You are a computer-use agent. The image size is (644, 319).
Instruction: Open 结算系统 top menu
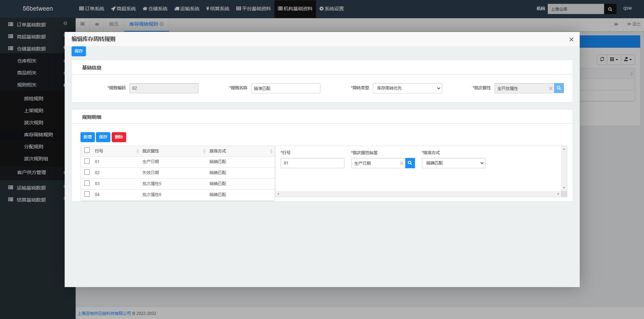click(x=218, y=9)
